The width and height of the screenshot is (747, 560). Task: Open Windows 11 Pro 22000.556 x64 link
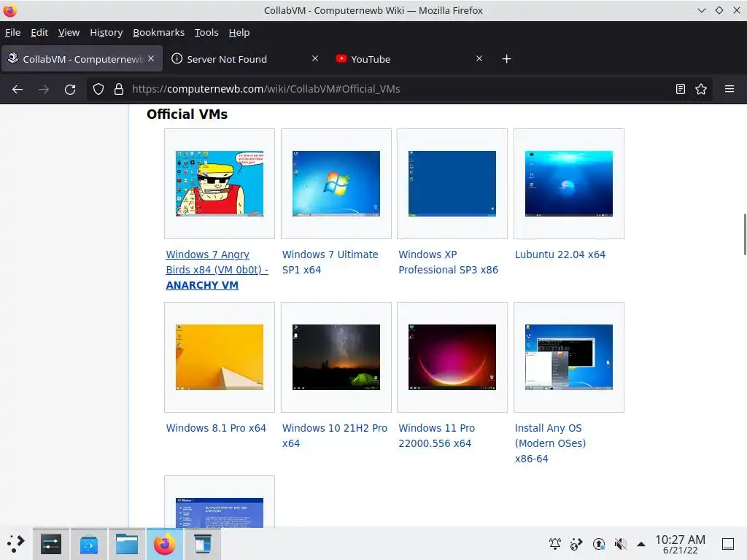coord(437,436)
